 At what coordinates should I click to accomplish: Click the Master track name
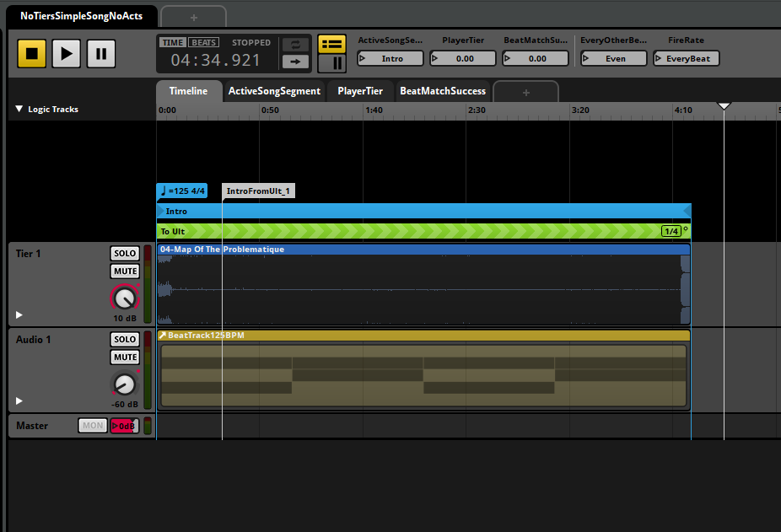32,426
